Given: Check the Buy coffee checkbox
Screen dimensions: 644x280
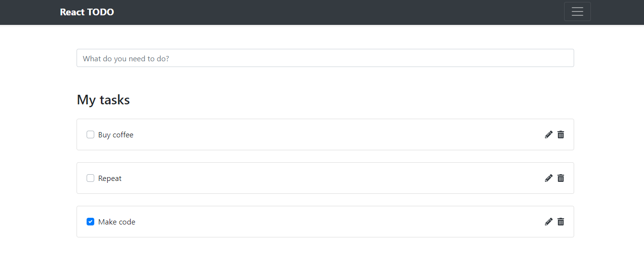Looking at the screenshot, I should point(90,134).
